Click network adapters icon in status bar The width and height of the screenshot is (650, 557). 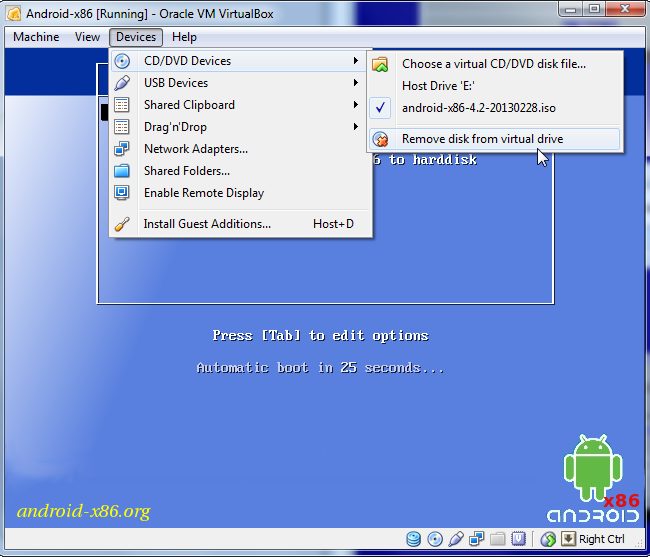tap(476, 539)
